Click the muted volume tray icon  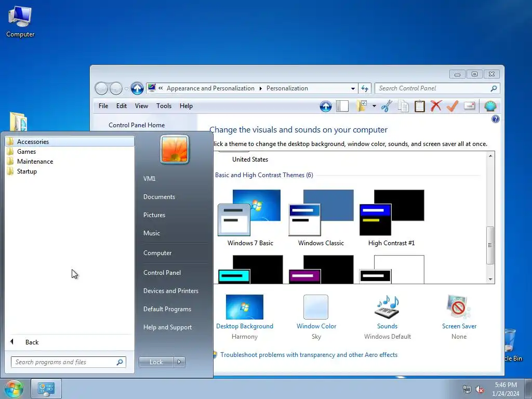pos(480,389)
